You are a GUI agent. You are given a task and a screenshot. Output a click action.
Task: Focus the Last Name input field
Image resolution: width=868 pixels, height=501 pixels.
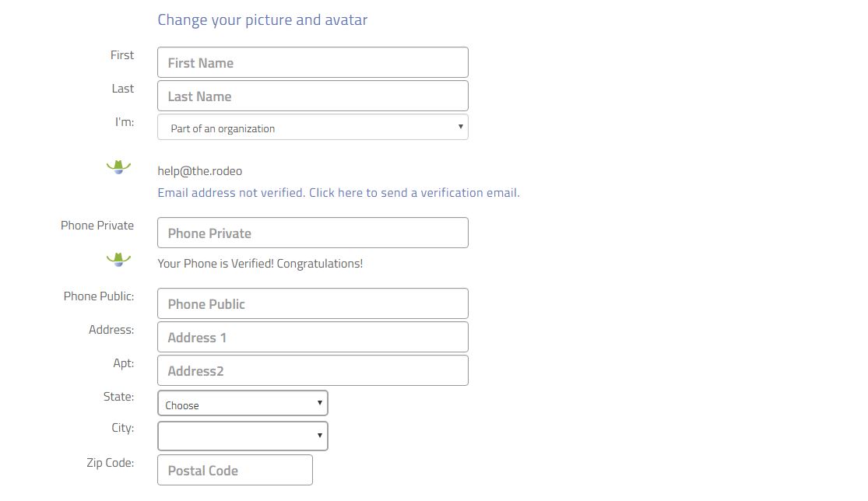click(313, 96)
